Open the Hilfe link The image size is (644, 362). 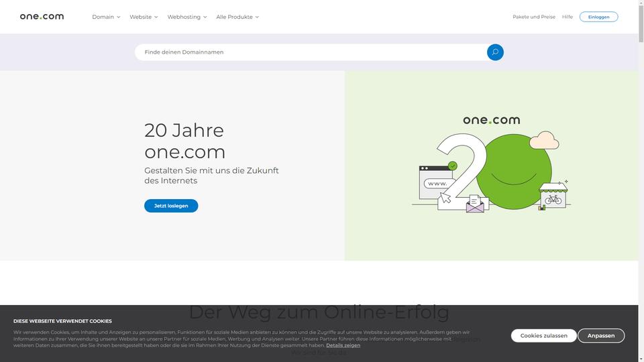pos(568,17)
